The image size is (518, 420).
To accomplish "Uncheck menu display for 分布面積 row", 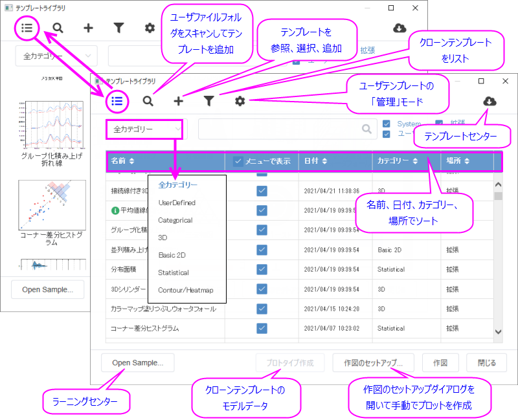I will 262,269.
